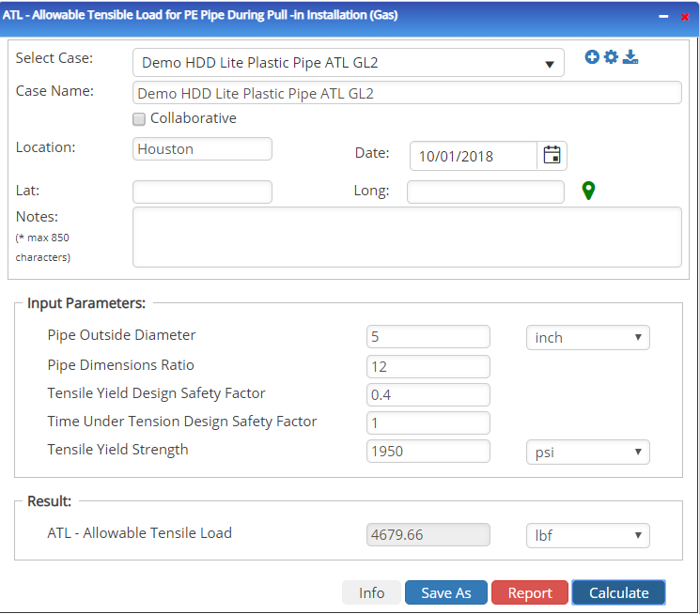The image size is (700, 614).
Task: Select the Tensile Yield Design Safety Factor field
Action: point(428,394)
